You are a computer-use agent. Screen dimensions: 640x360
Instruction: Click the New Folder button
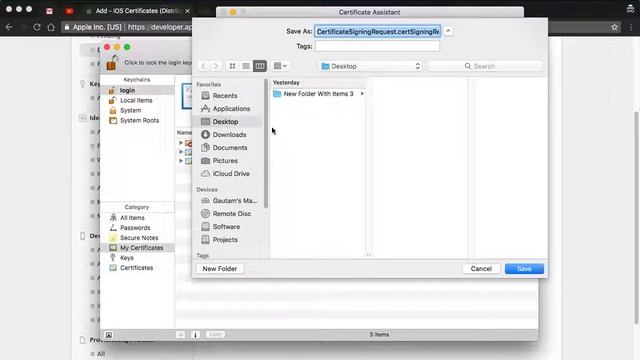click(220, 269)
